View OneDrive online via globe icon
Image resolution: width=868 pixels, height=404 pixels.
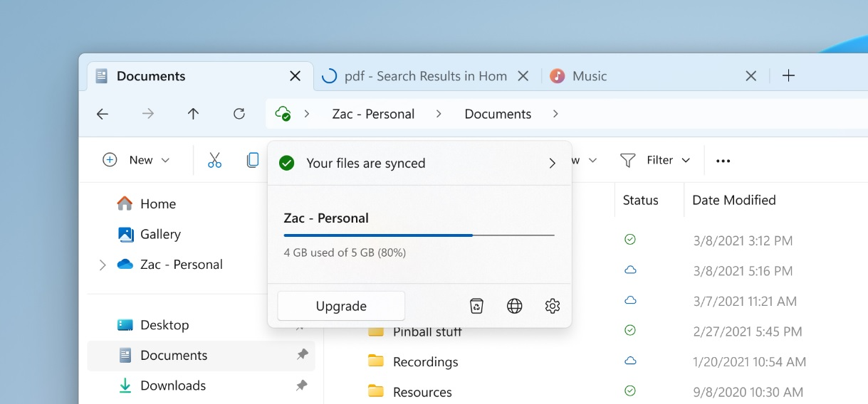click(x=514, y=306)
